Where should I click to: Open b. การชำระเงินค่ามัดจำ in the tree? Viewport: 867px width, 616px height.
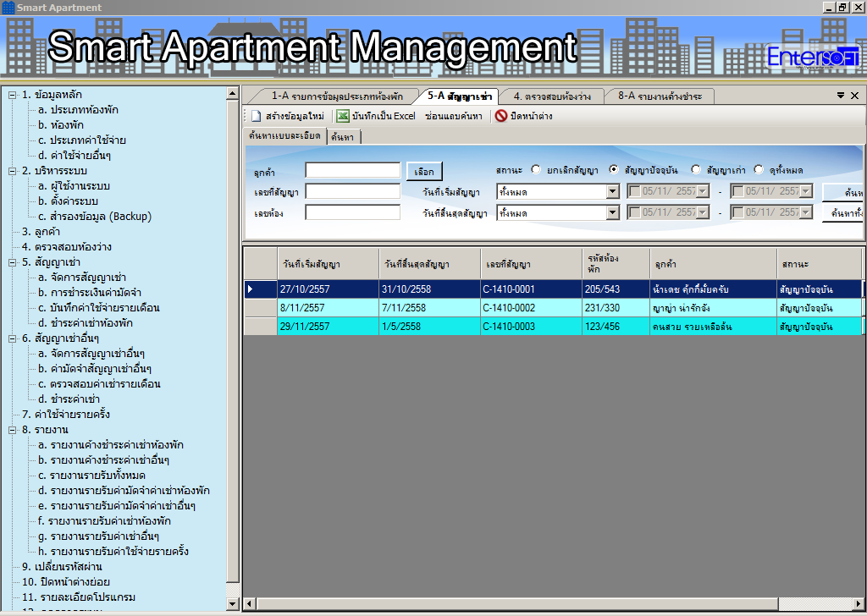click(x=90, y=293)
